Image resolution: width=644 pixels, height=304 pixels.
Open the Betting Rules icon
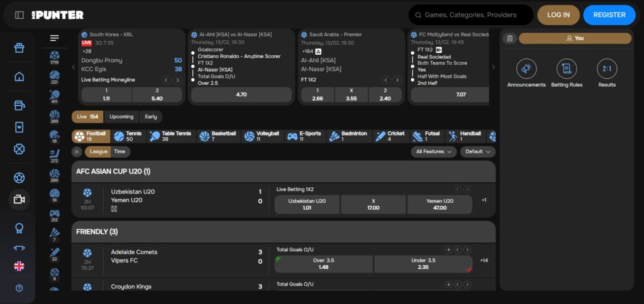[566, 69]
